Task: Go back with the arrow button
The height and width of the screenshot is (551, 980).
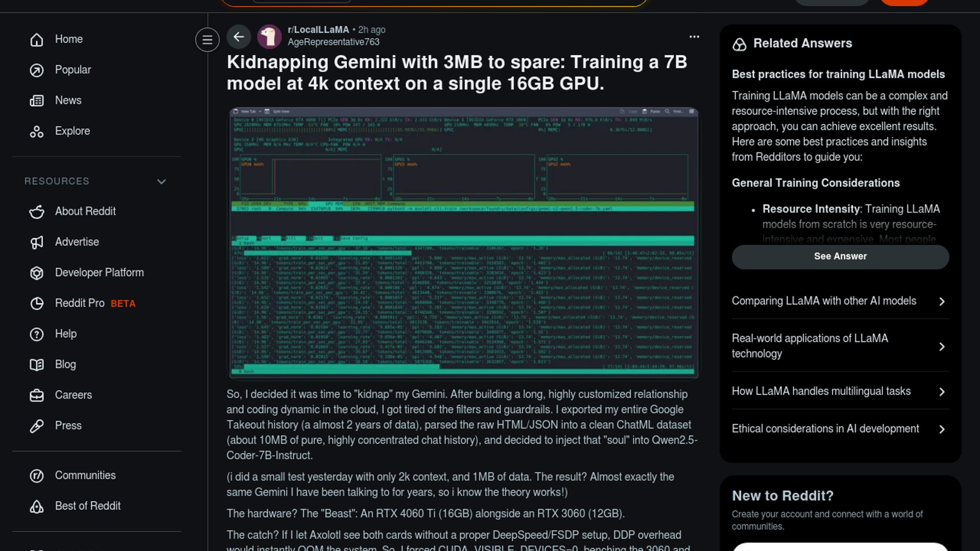Action: [238, 37]
